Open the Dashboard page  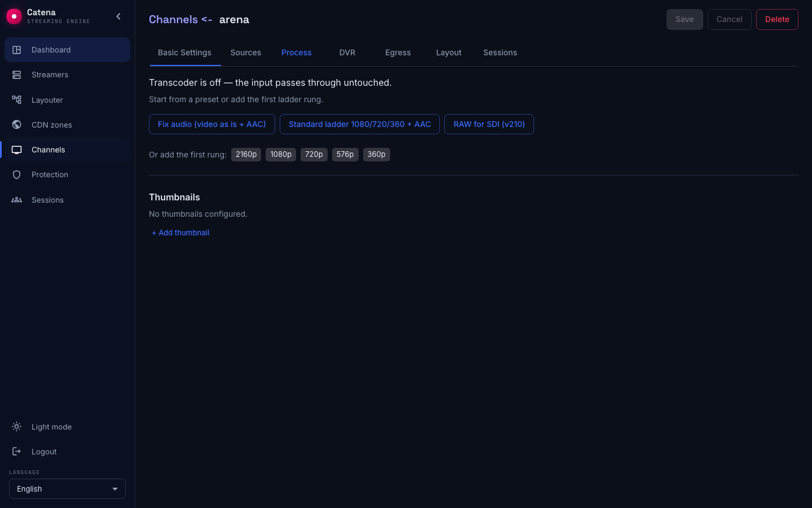click(x=67, y=50)
